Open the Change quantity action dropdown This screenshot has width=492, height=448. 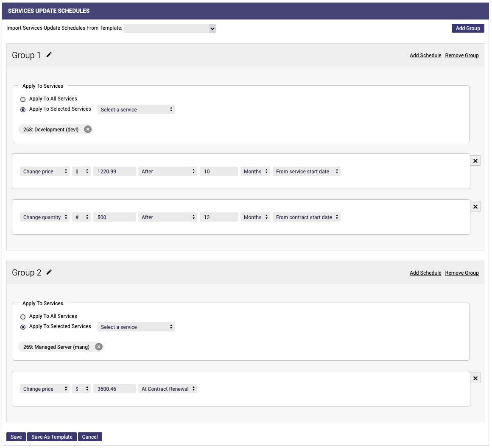point(45,217)
